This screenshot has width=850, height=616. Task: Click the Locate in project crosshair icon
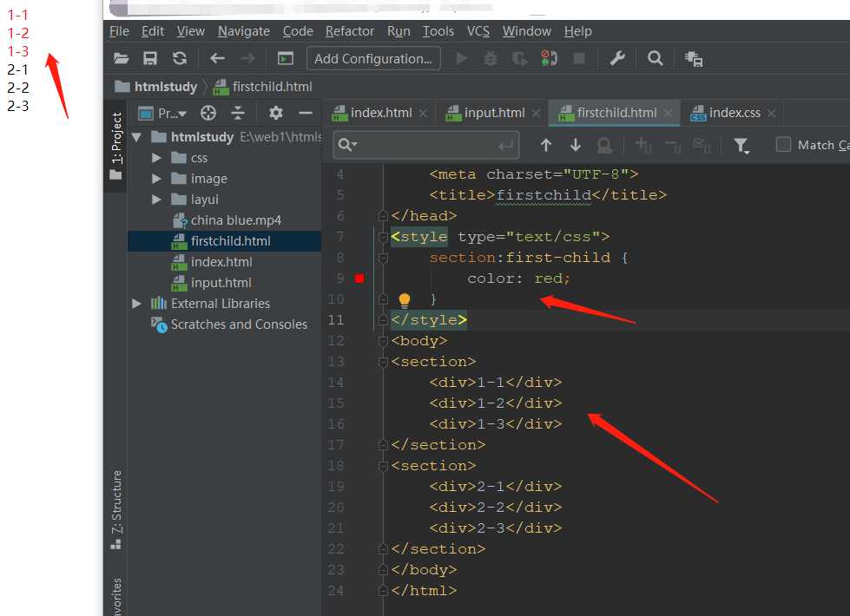(x=208, y=113)
